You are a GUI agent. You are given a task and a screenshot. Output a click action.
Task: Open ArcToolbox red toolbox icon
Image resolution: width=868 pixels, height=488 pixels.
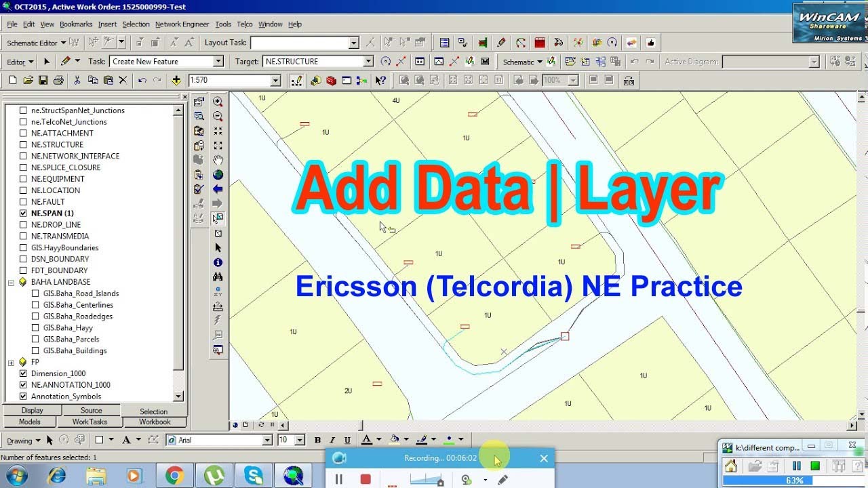331,80
